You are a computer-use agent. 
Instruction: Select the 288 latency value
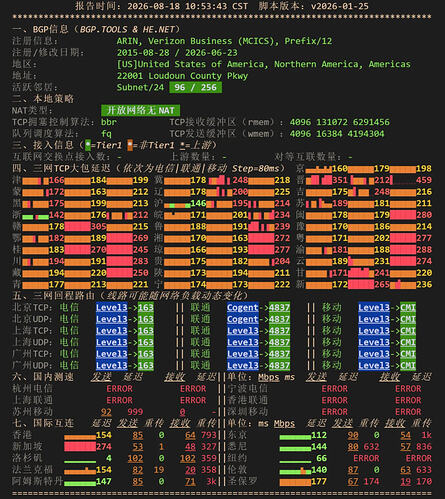[424, 249]
